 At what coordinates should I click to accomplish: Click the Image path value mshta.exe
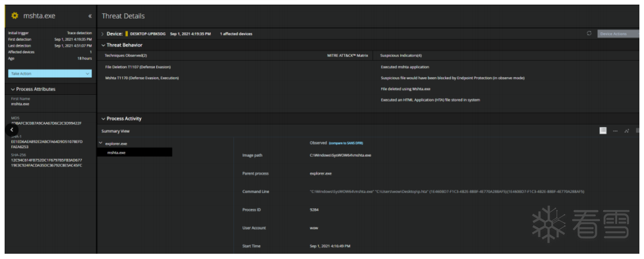click(x=341, y=155)
